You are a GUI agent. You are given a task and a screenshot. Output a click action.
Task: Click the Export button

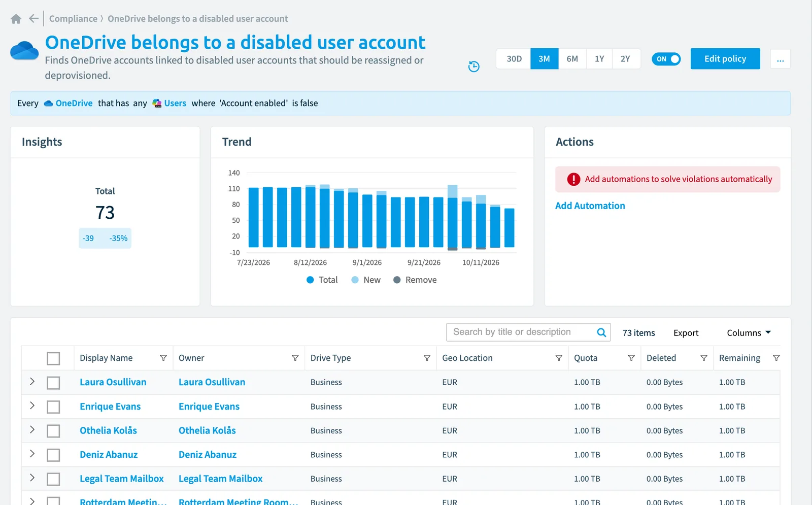click(x=686, y=333)
